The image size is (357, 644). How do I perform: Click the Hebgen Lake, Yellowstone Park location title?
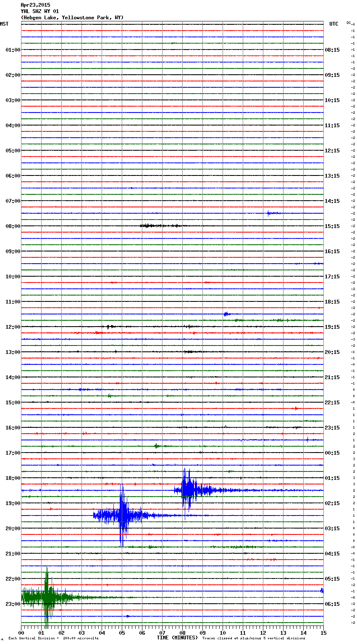(x=72, y=18)
